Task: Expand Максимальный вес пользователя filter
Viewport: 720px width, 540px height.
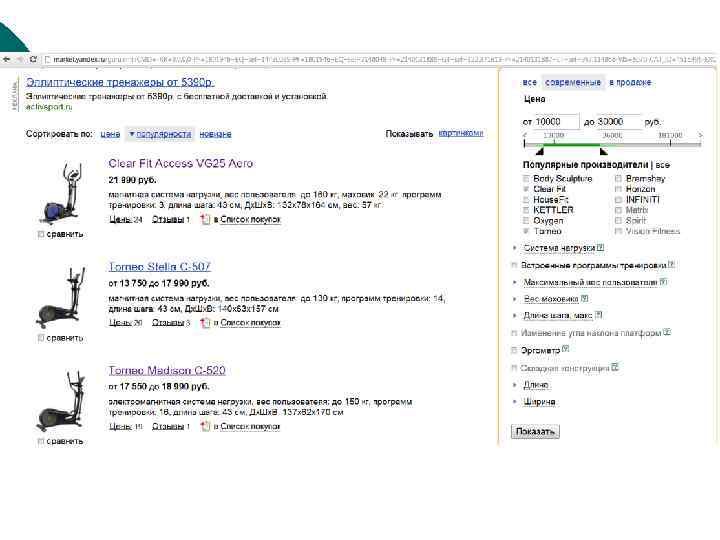Action: coord(591,282)
